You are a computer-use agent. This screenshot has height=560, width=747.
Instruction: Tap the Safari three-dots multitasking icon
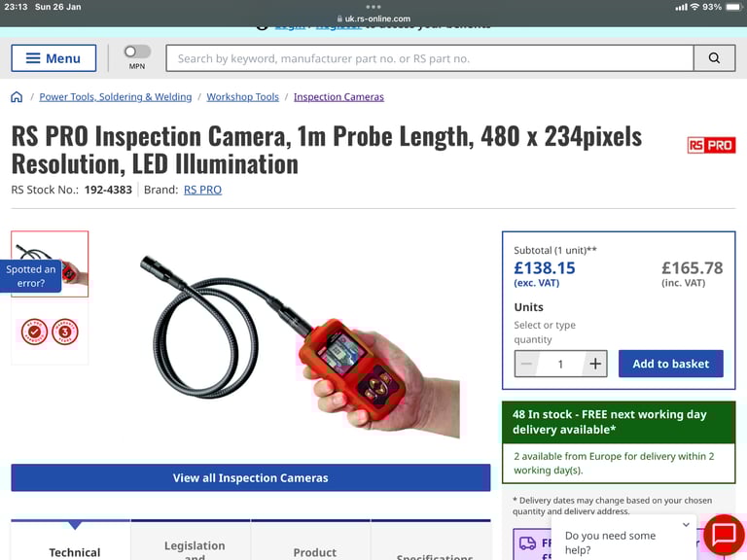point(373,7)
